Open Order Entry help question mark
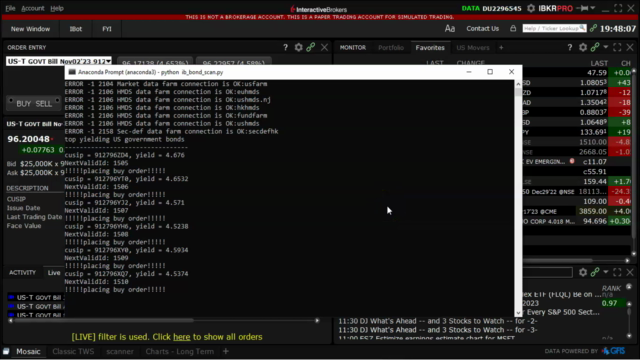This screenshot has height=360, width=640. point(285,47)
